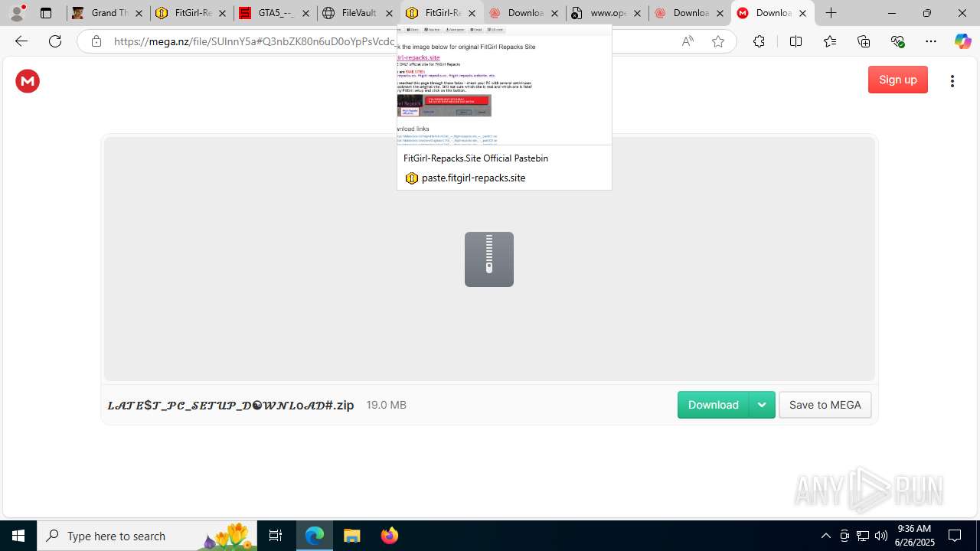Click the Sign up button

tap(897, 80)
